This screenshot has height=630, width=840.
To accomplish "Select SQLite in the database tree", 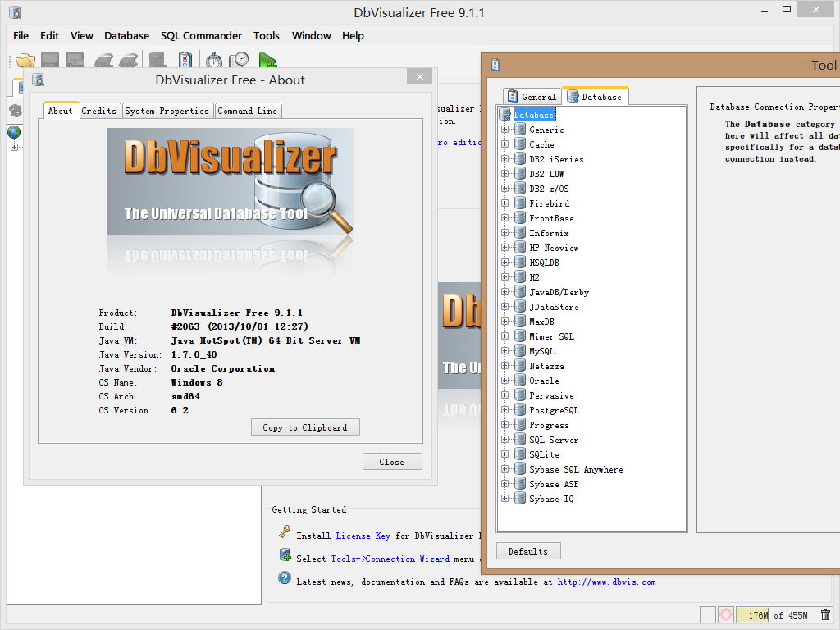I will [545, 454].
